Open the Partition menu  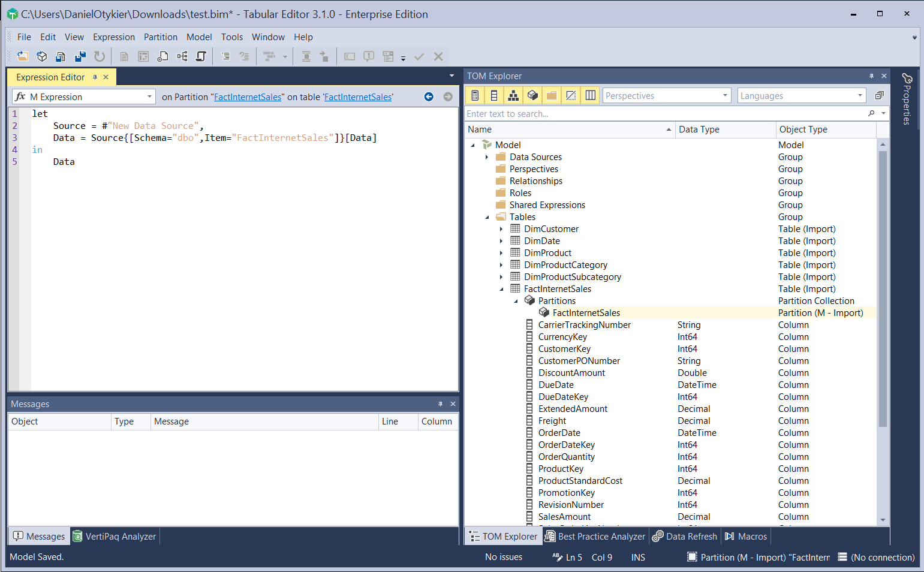click(x=160, y=37)
